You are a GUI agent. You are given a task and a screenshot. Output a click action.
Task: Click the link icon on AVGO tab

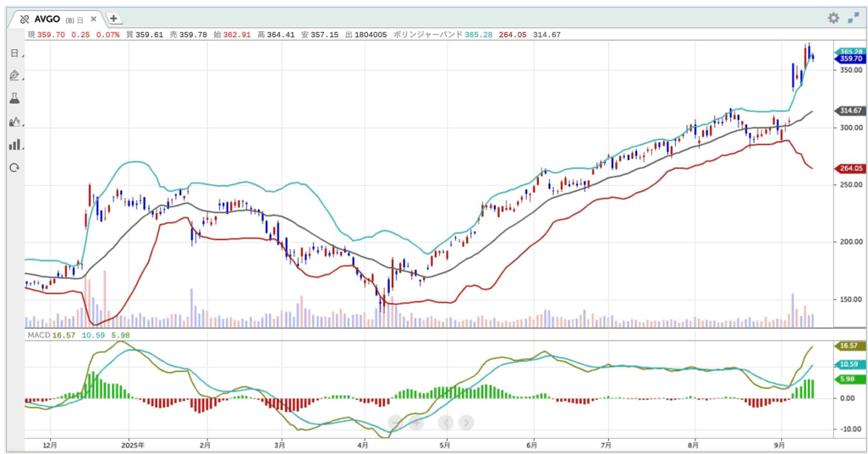coord(25,19)
